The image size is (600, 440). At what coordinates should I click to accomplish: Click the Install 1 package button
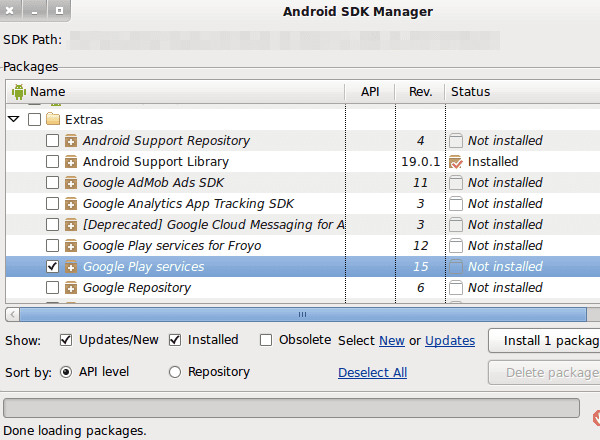(x=544, y=341)
